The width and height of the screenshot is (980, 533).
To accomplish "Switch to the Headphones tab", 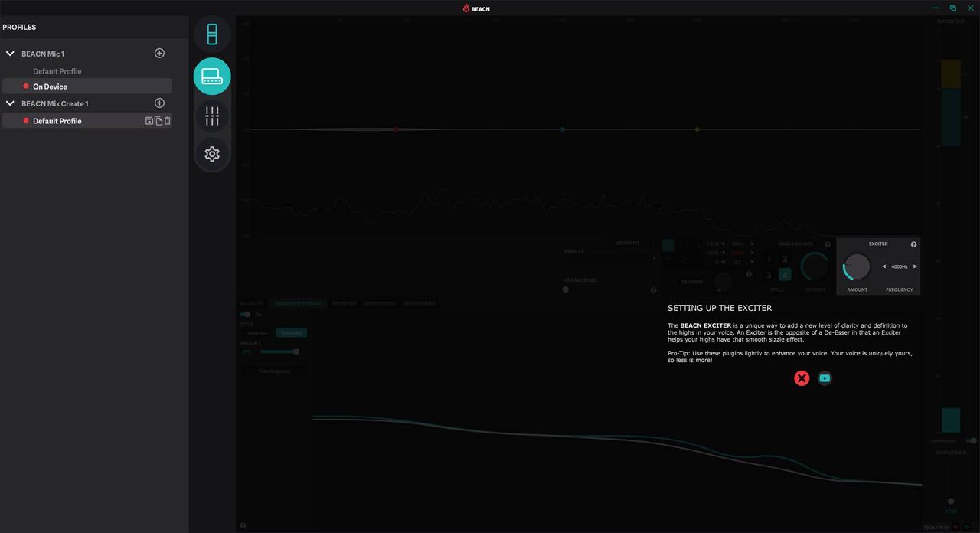I will [419, 303].
